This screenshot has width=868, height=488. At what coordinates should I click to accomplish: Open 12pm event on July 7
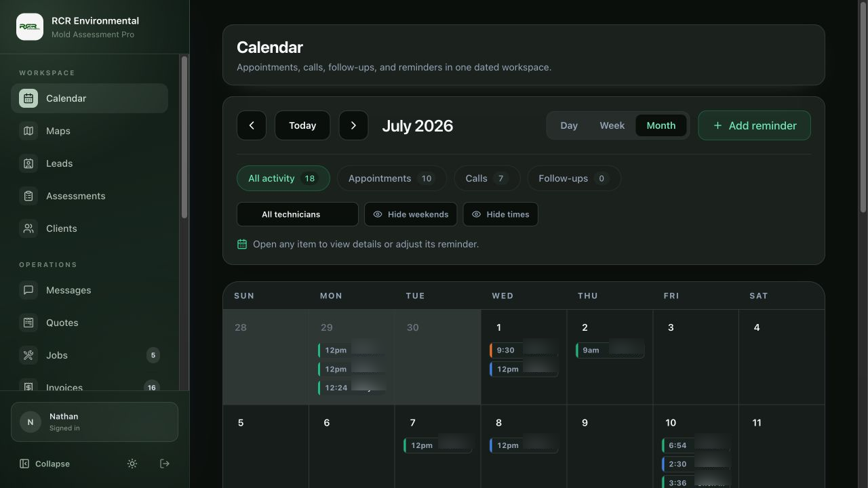coord(438,445)
